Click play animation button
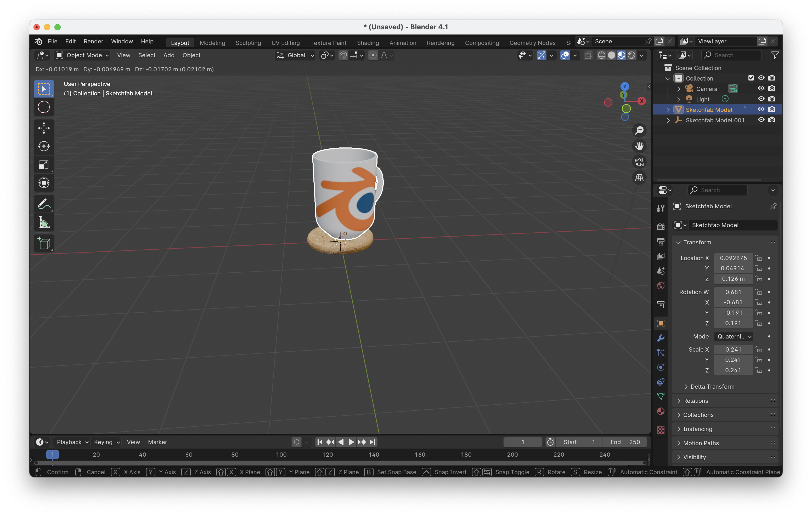 click(351, 442)
